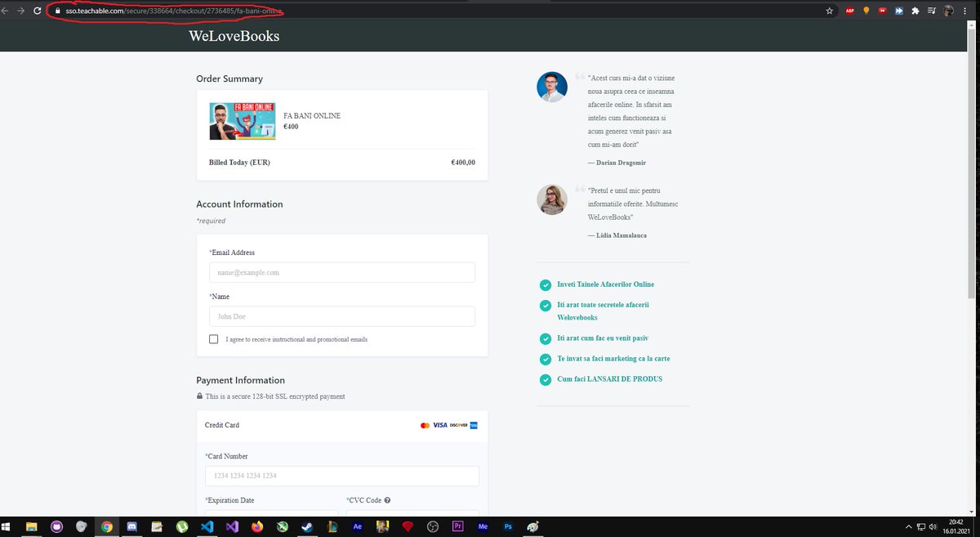Click the '€400,00' total amount

pyautogui.click(x=463, y=163)
